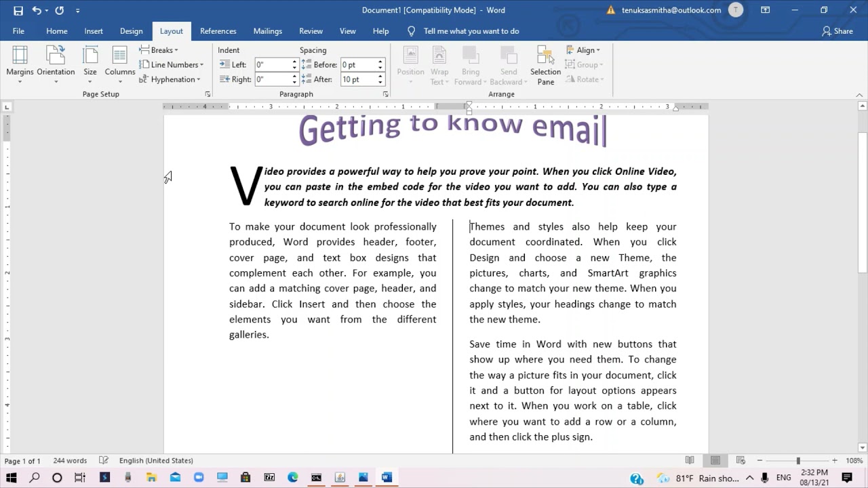Image resolution: width=868 pixels, height=488 pixels.
Task: Expand the Align dropdown
Action: [583, 50]
